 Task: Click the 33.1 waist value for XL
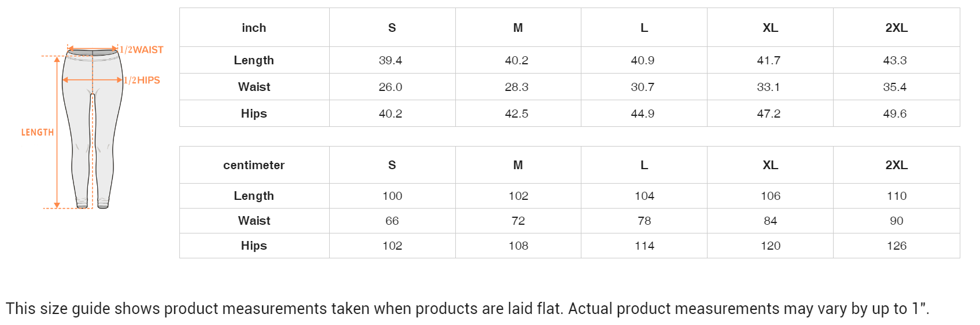click(x=769, y=87)
